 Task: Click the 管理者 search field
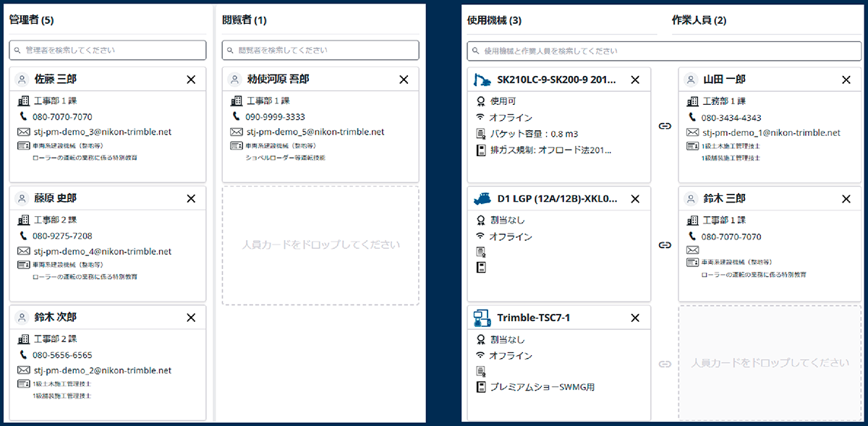pos(108,51)
